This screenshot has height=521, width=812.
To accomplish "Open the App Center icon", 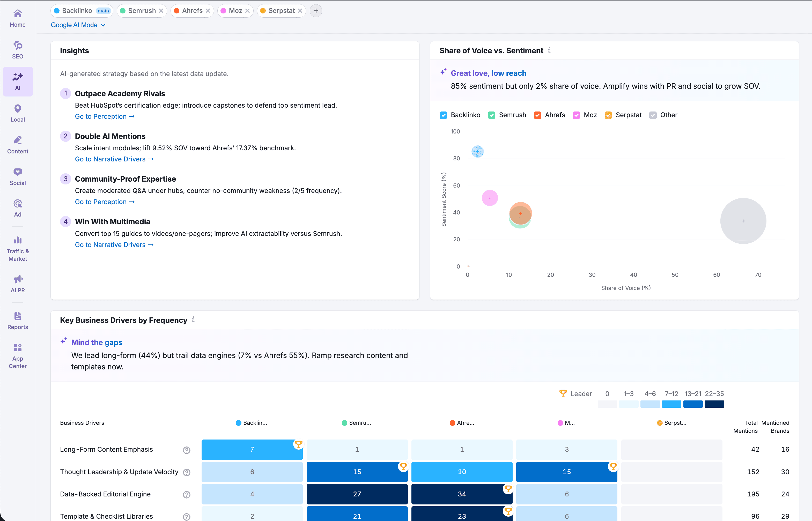I will click(x=18, y=347).
